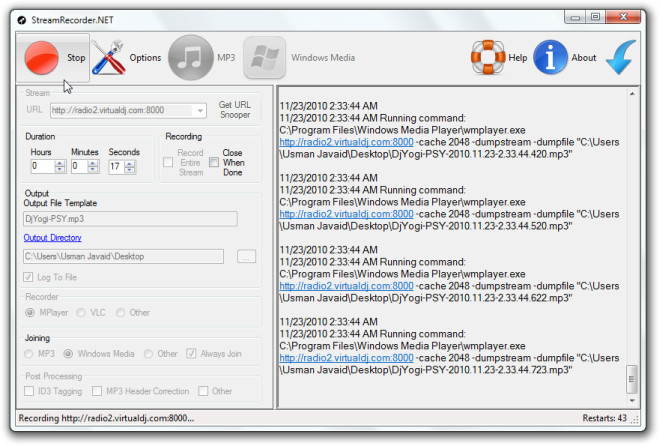The width and height of the screenshot is (660, 446).
Task: Increase the Minutes spinner value
Action: (93, 163)
